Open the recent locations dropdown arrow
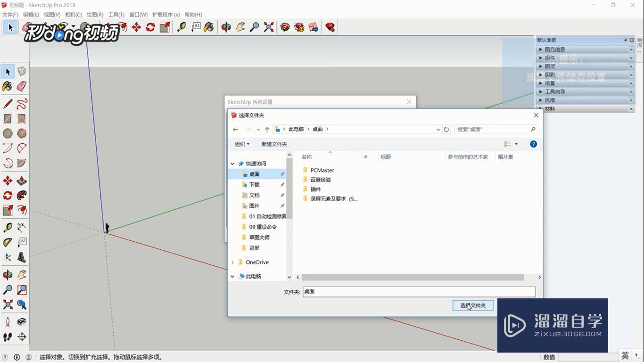Viewport: 644px width, 362px height. point(258,129)
